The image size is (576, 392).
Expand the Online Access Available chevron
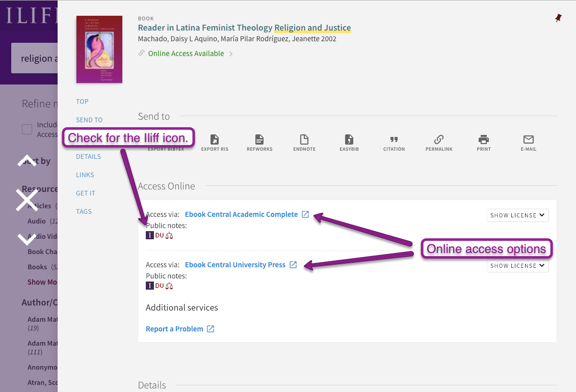point(231,54)
